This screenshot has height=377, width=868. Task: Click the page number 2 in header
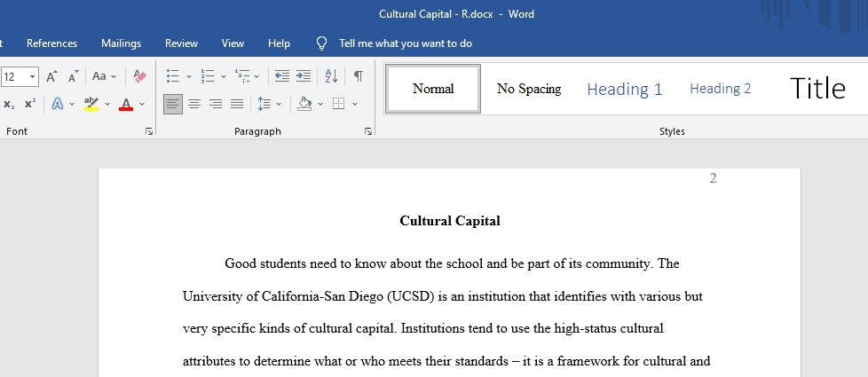(x=713, y=178)
